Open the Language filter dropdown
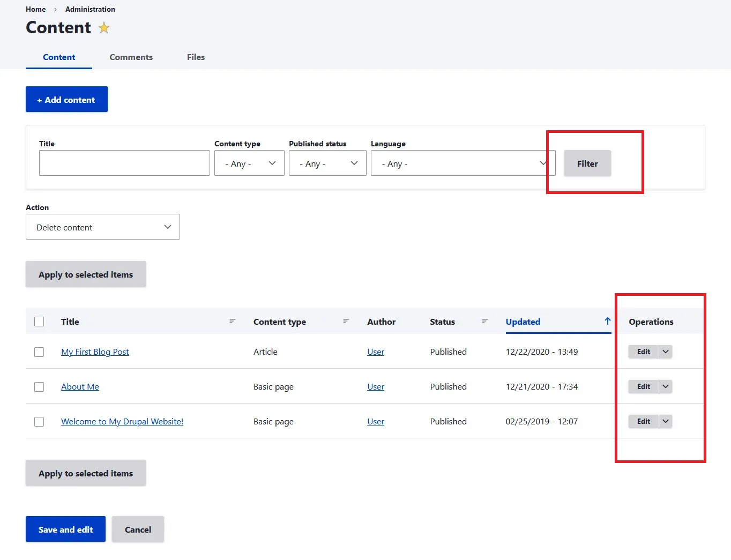The height and width of the screenshot is (560, 731). click(x=463, y=163)
